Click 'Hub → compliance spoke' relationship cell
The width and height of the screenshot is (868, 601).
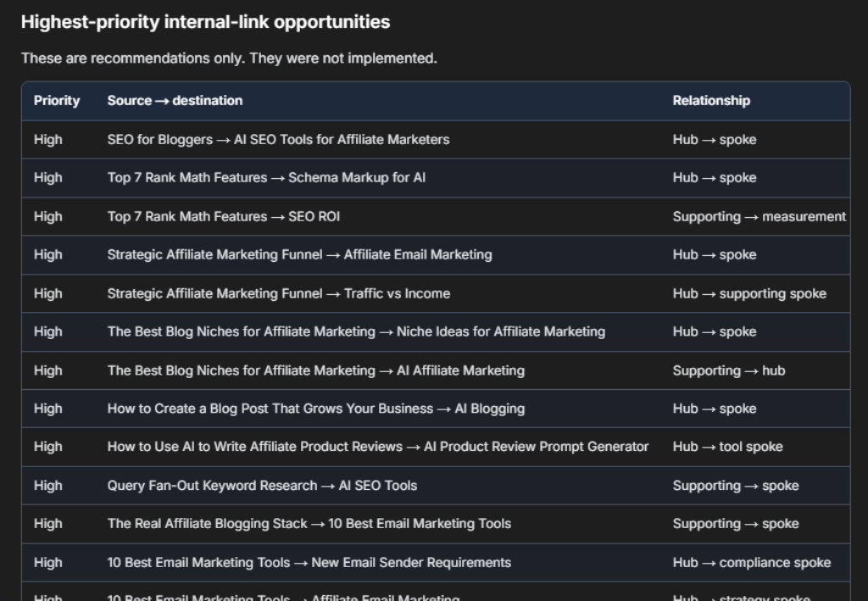752,562
